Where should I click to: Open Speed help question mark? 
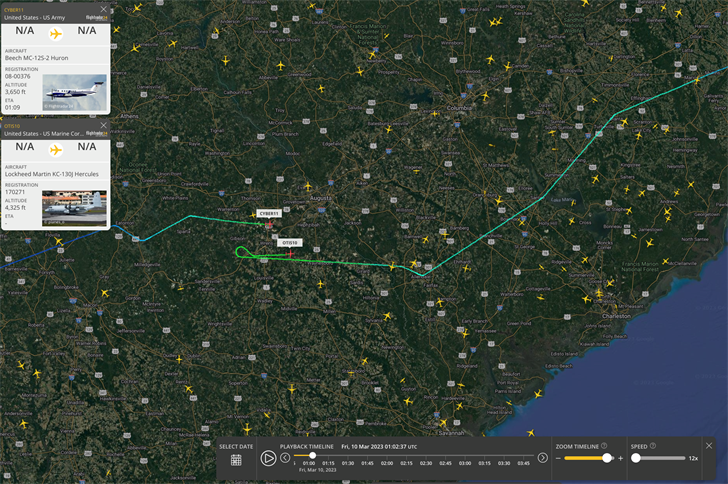click(x=653, y=446)
